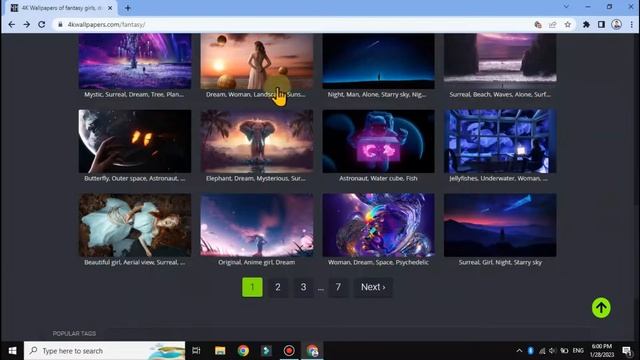The height and width of the screenshot is (360, 640).
Task: Close the 4K Wallpapers tab
Action: point(110,8)
